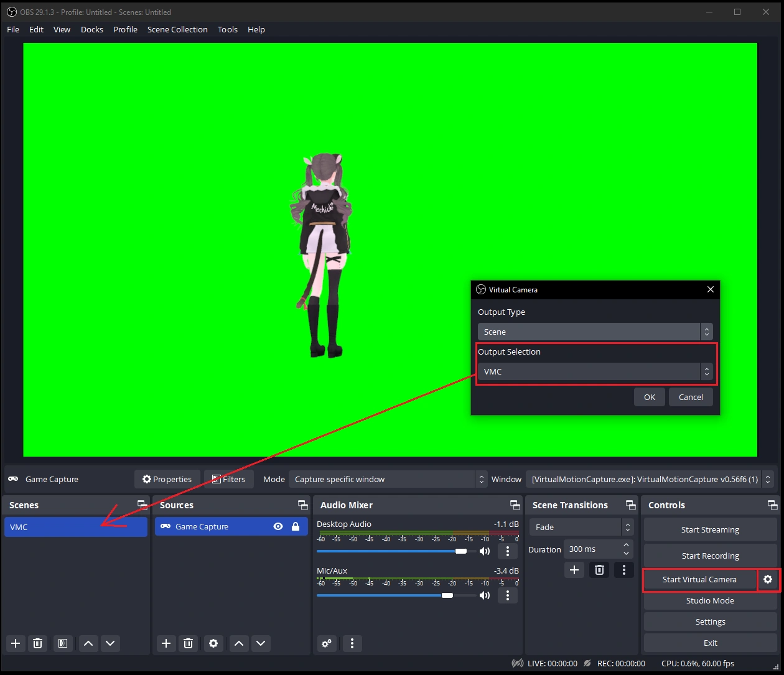Screen dimensions: 784x675
Task: Open the Docks menu
Action: pyautogui.click(x=92, y=29)
